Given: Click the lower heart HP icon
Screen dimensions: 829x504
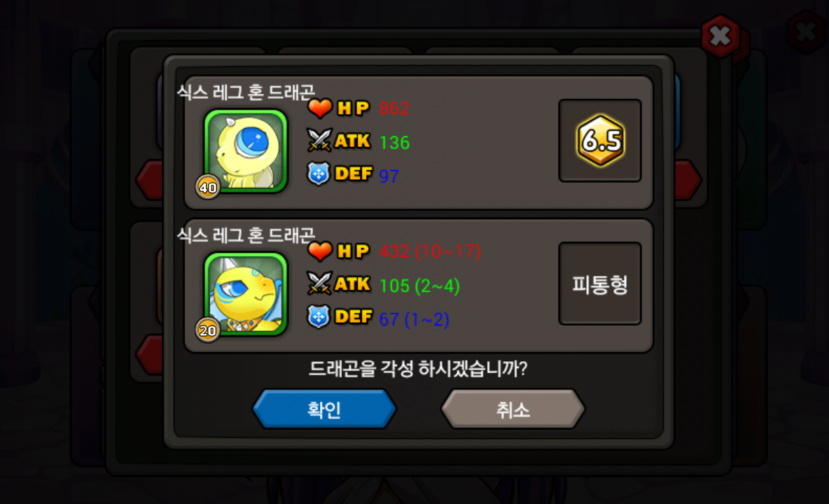Looking at the screenshot, I should [x=320, y=251].
